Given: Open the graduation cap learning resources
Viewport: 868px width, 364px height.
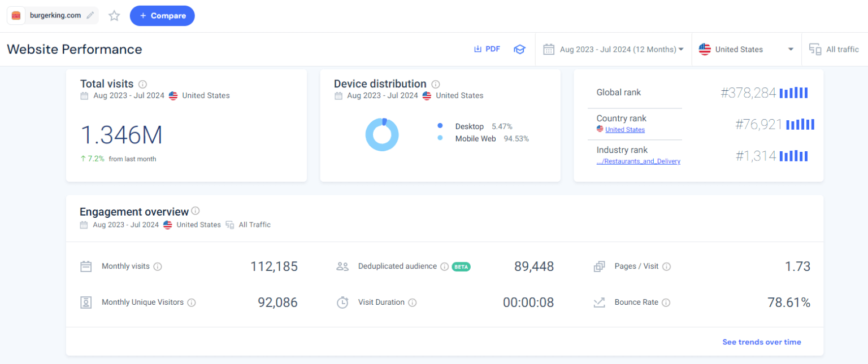Looking at the screenshot, I should pos(519,49).
